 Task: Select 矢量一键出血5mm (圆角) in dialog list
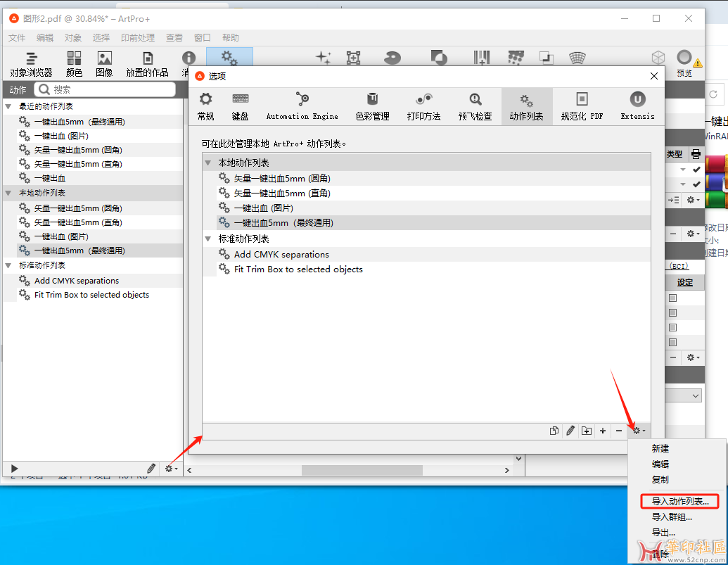point(433,178)
